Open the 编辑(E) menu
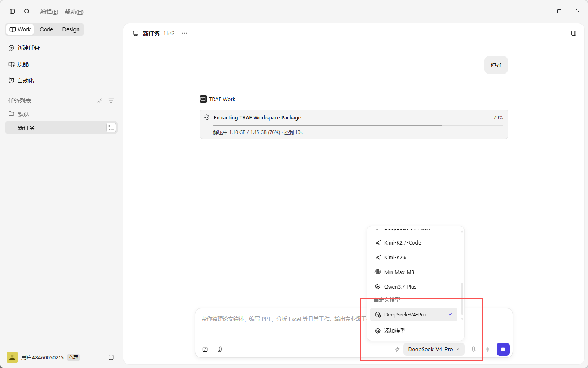Viewport: 588px width, 368px height. (49, 12)
